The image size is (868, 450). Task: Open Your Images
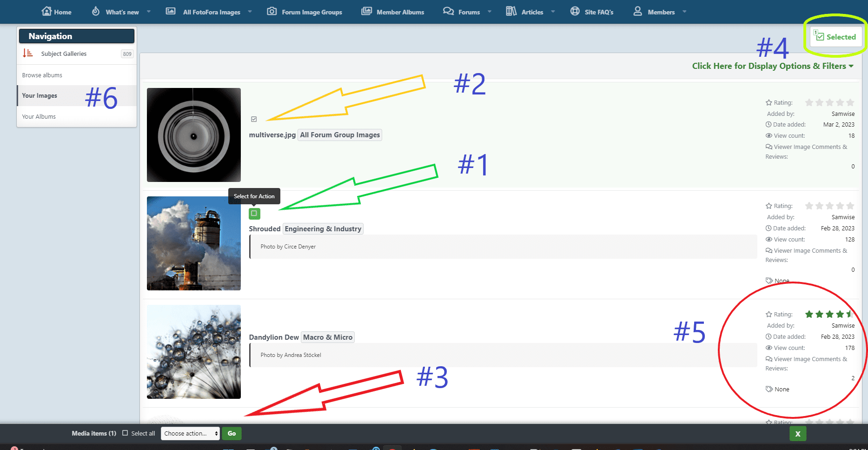coord(40,95)
